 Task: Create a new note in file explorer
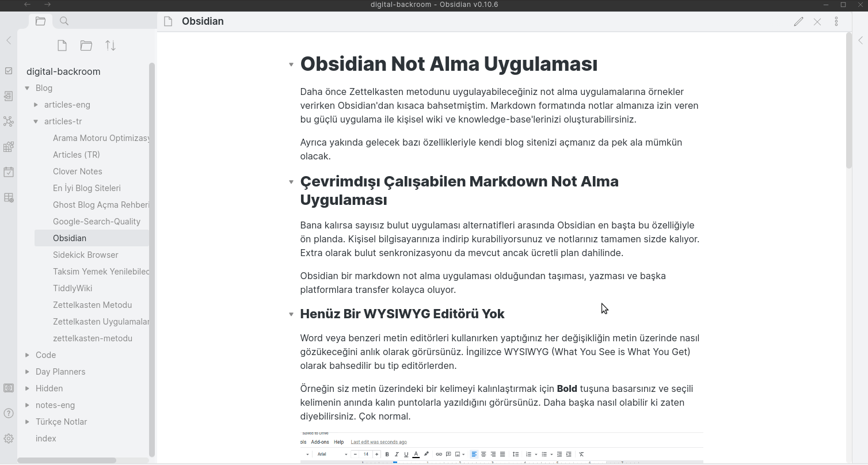[x=62, y=45]
